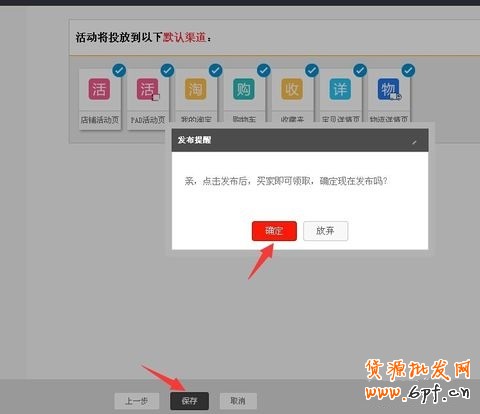Select the PAD活动页 channel icon
The image size is (480, 414).
point(148,89)
